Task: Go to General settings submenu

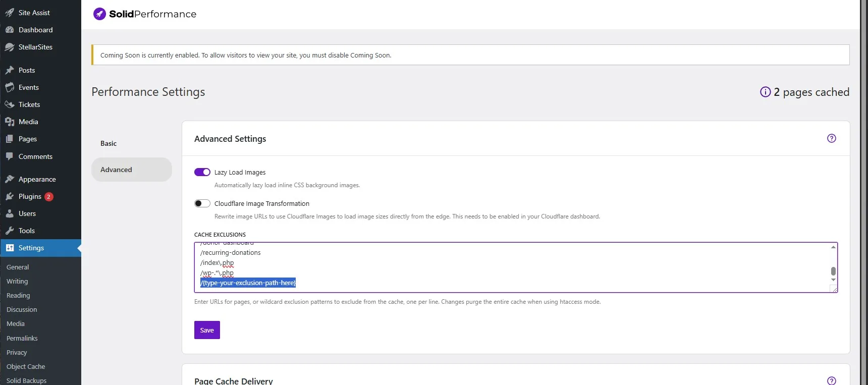Action: (18, 267)
